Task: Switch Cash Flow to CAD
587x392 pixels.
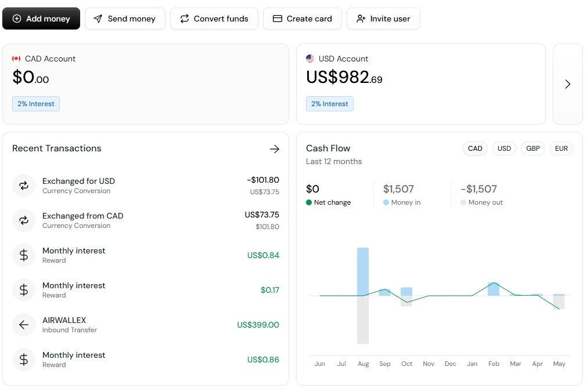Action: pyautogui.click(x=475, y=148)
